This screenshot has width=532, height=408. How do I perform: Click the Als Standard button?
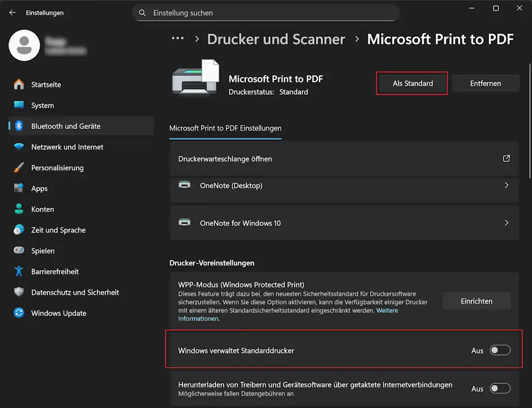click(412, 83)
